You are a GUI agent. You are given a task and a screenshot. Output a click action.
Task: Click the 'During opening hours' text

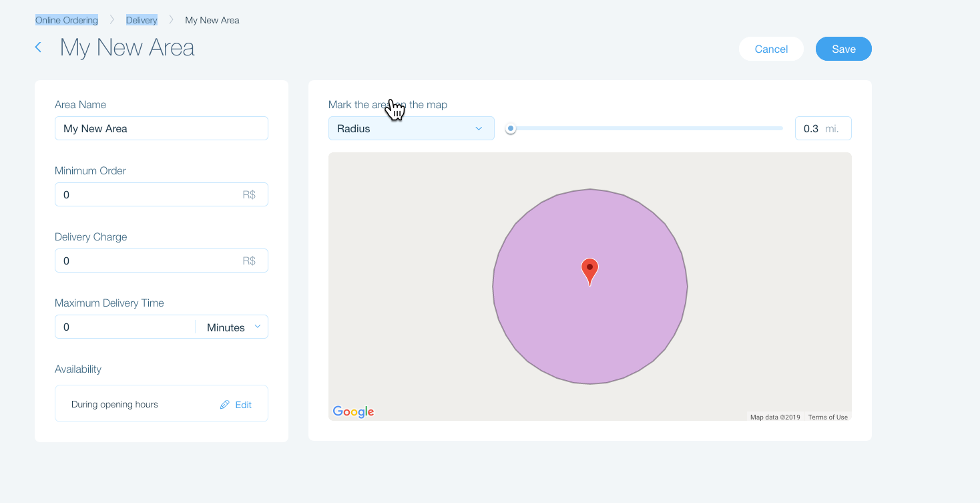click(x=115, y=404)
